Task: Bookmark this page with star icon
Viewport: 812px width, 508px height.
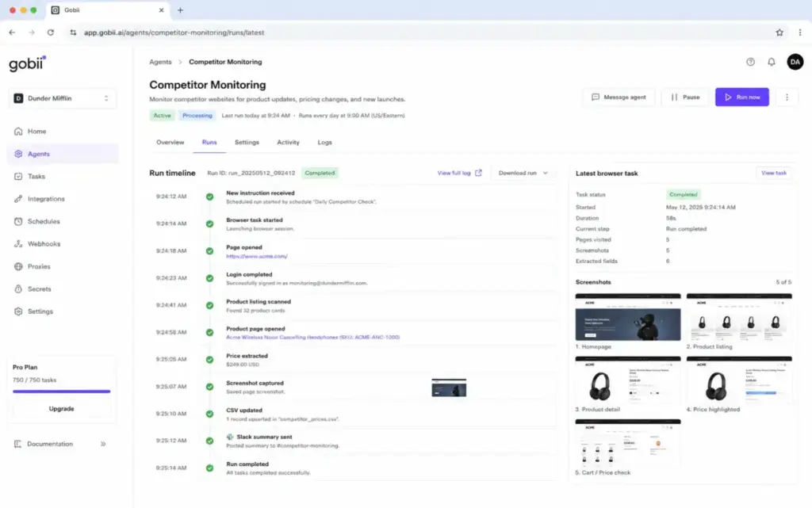Action: [779, 32]
